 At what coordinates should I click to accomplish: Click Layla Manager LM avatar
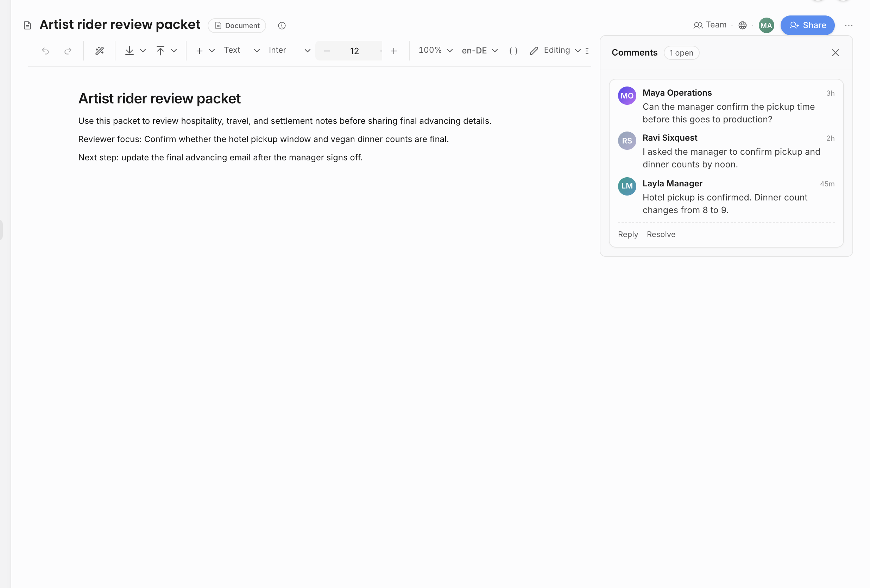[x=627, y=186]
